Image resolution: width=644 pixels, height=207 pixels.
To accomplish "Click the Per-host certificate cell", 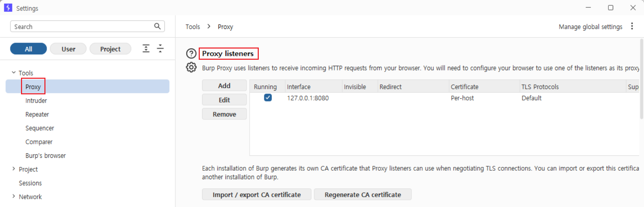I will 462,98.
